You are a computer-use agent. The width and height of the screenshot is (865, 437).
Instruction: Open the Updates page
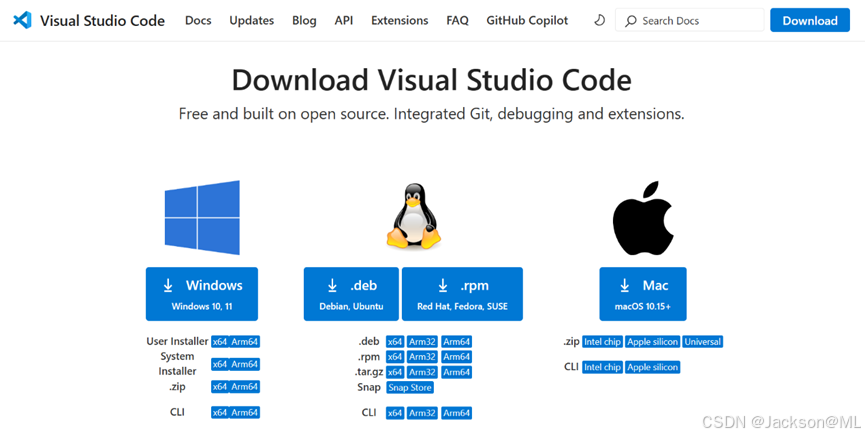coord(252,20)
